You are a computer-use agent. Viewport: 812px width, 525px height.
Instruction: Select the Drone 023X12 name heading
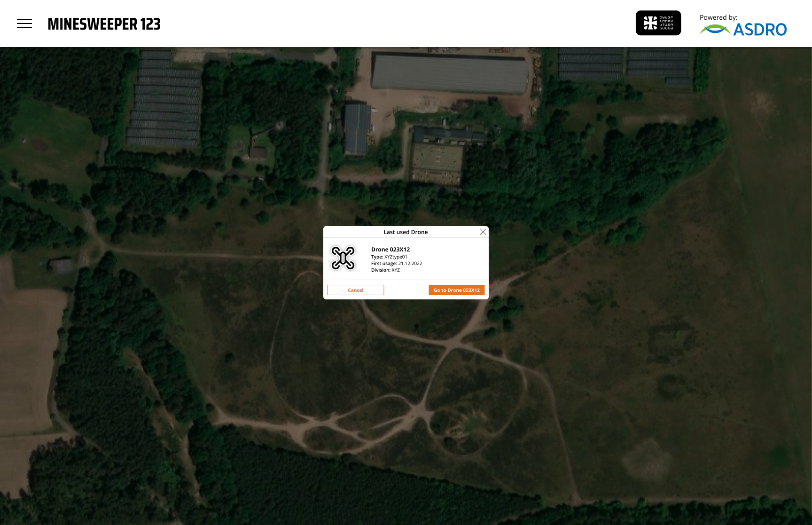(390, 250)
